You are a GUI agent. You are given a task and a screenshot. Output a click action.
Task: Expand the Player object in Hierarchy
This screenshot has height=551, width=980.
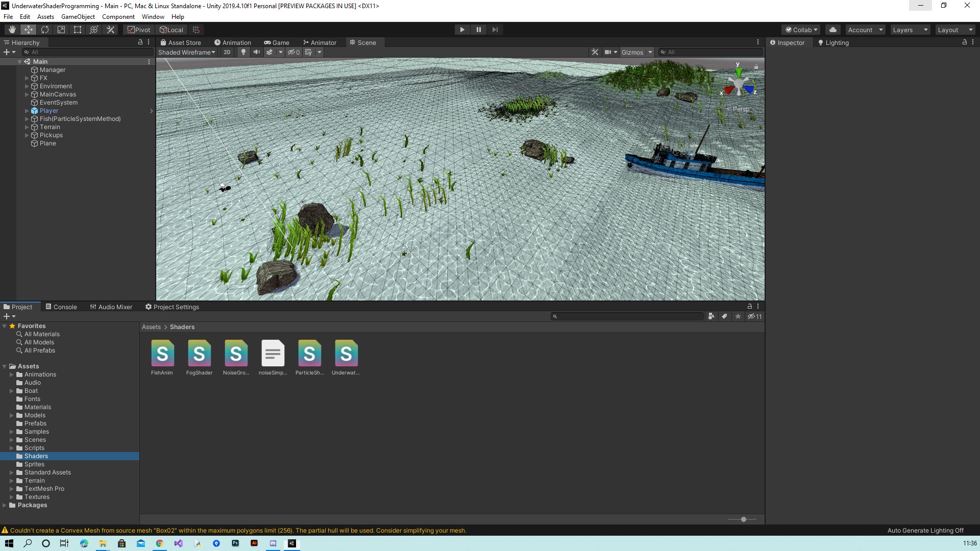[27, 111]
